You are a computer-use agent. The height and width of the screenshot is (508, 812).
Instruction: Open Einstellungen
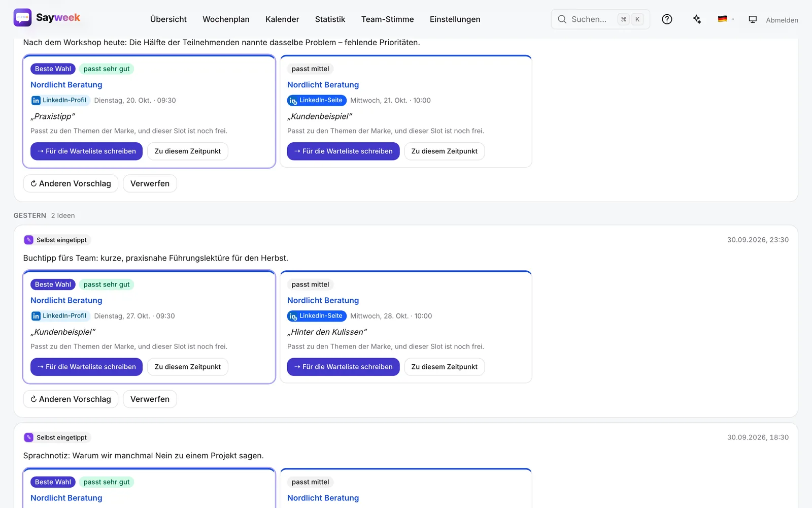tap(455, 19)
